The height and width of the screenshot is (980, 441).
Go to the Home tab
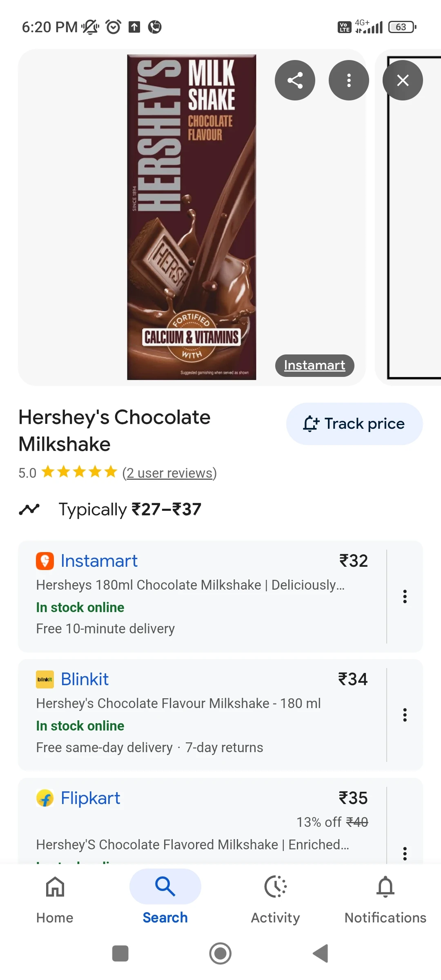click(55, 897)
